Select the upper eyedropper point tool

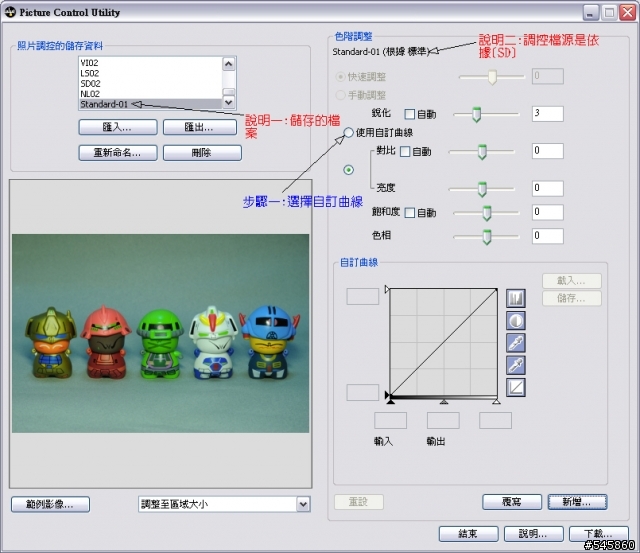coord(516,343)
